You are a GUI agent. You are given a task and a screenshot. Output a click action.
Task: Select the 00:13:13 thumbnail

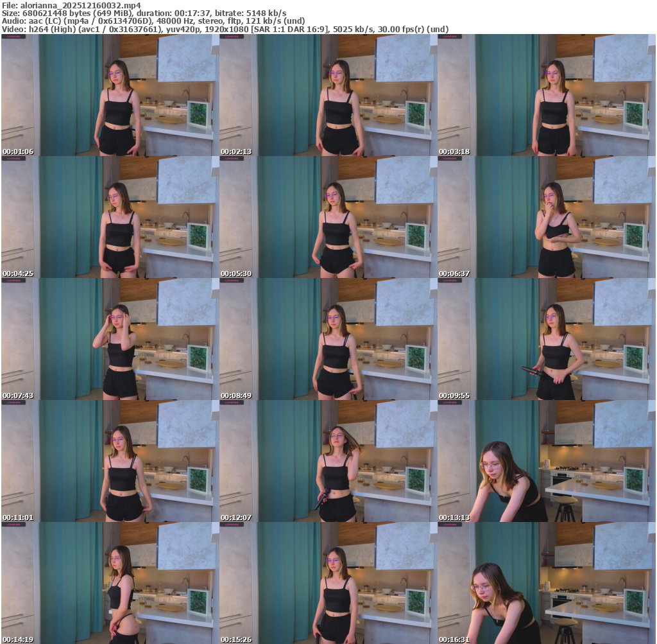coord(546,461)
